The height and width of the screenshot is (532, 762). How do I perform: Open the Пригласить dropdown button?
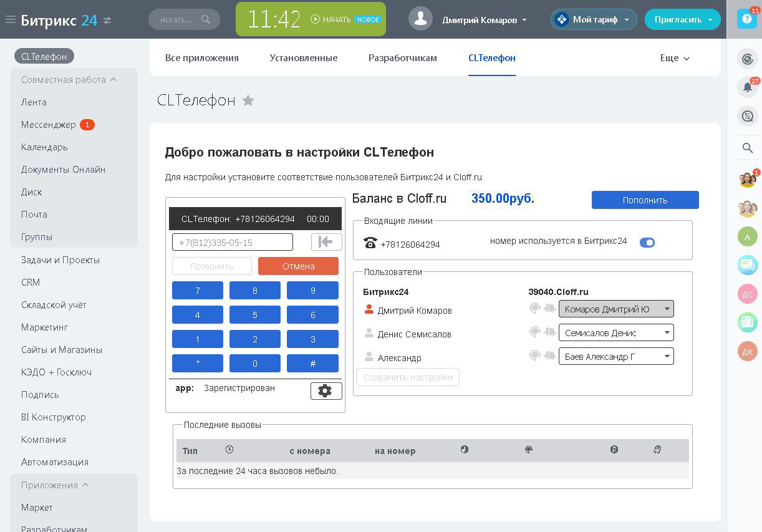click(682, 19)
